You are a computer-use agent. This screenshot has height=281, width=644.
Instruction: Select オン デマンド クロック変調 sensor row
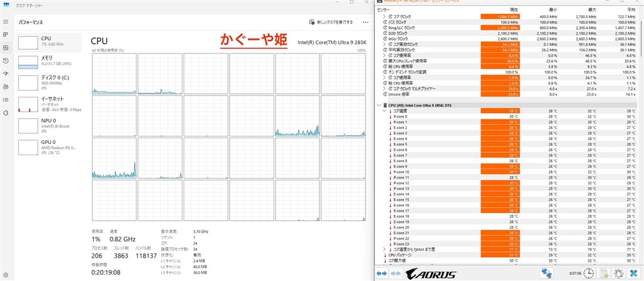coord(506,72)
